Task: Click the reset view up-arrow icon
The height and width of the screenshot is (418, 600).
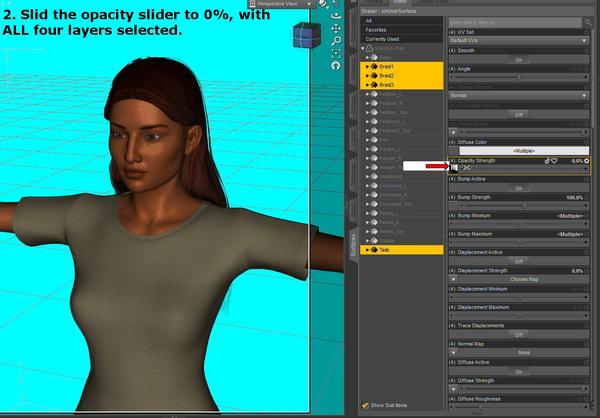Action: click(336, 66)
